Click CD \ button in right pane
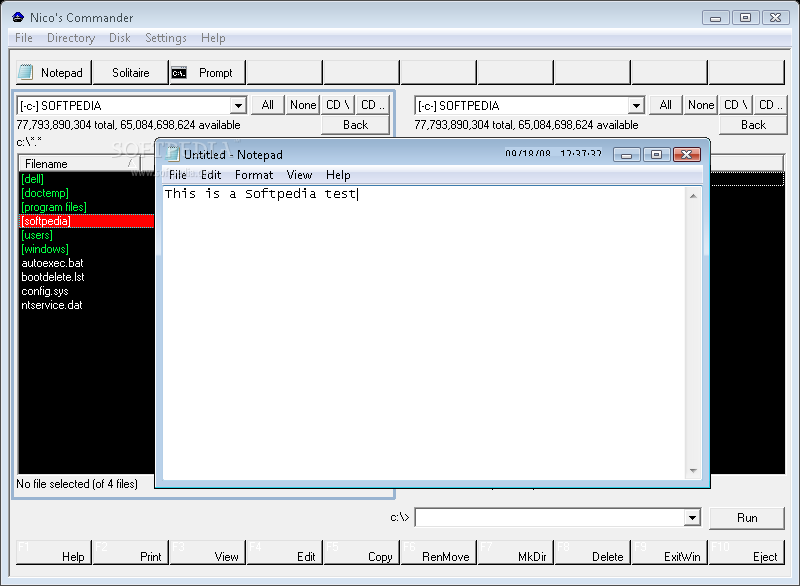The width and height of the screenshot is (800, 586). point(735,105)
